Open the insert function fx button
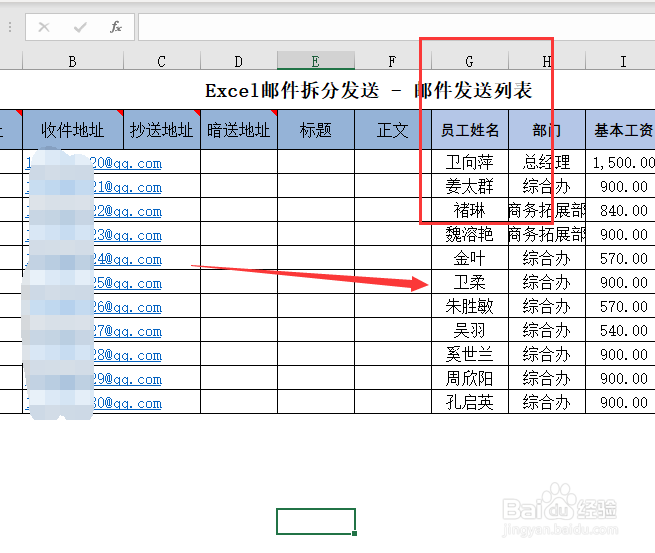The width and height of the screenshot is (655, 553). point(116,27)
